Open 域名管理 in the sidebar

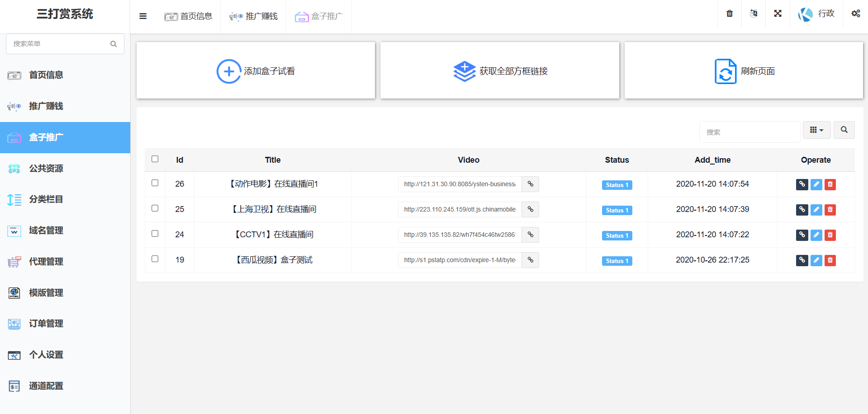click(46, 231)
